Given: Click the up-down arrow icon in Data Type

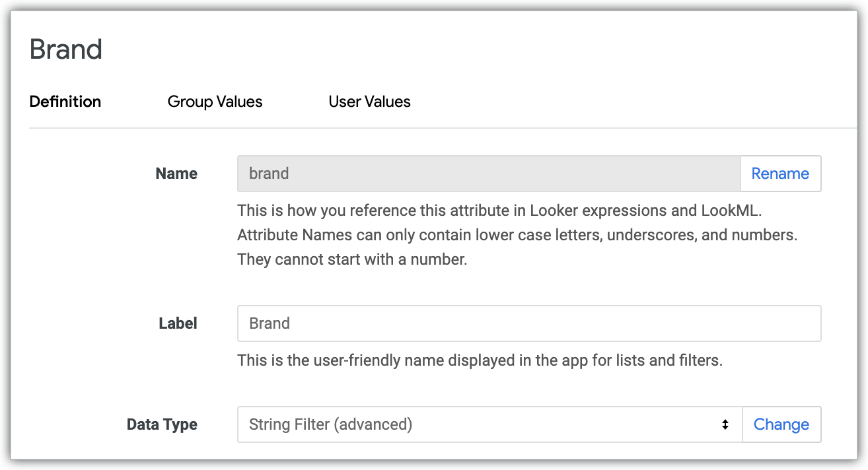Looking at the screenshot, I should click(x=725, y=424).
